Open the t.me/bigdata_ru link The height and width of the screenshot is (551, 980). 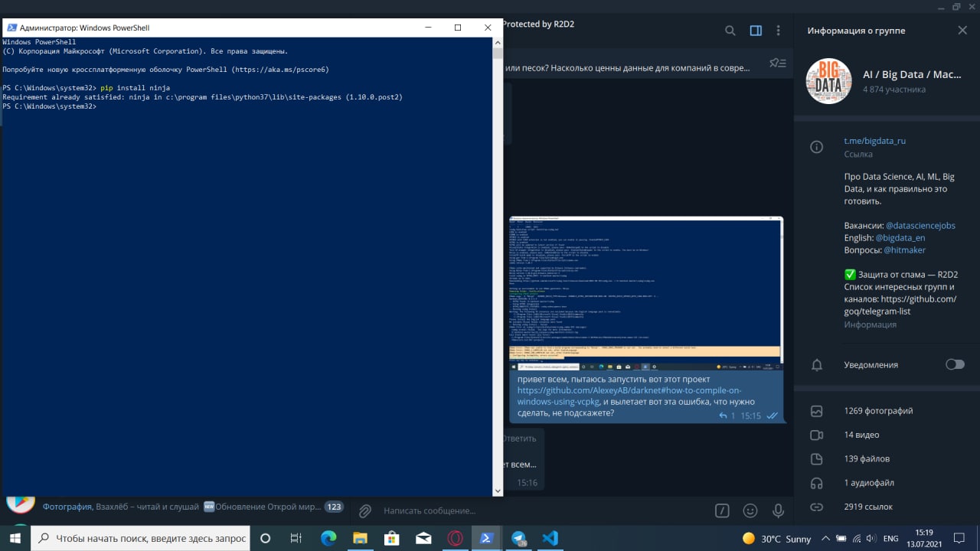point(875,141)
